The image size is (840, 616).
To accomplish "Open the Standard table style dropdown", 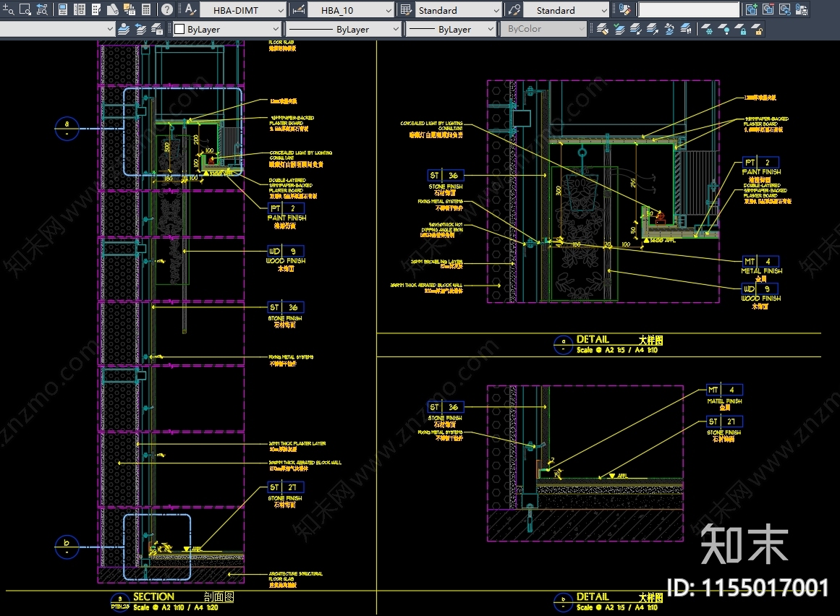I will click(459, 10).
